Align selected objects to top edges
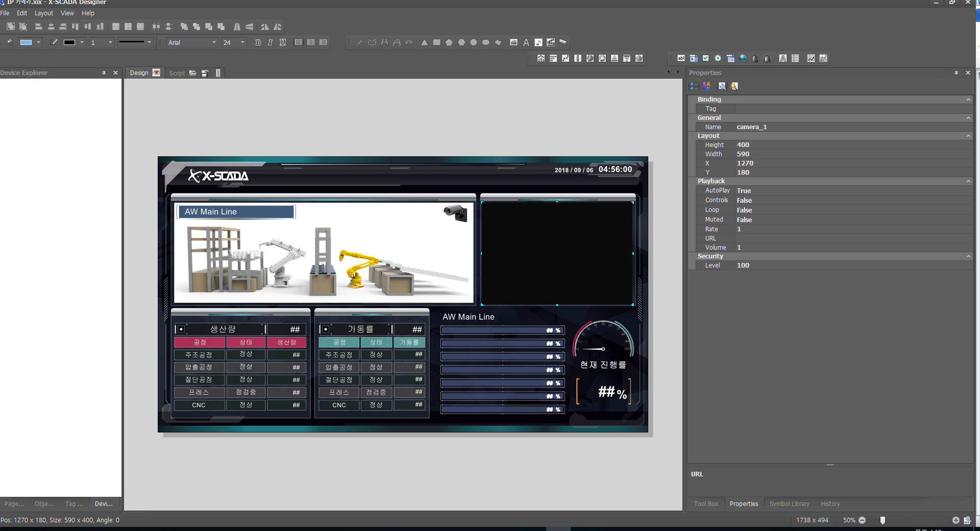Screen dimensions: 980x531 coord(76,27)
